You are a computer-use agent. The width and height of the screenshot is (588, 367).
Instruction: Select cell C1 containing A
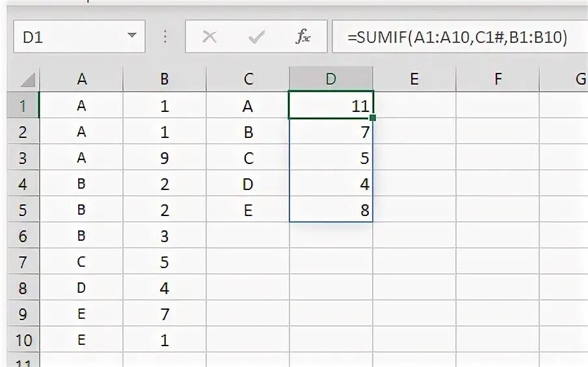(248, 105)
